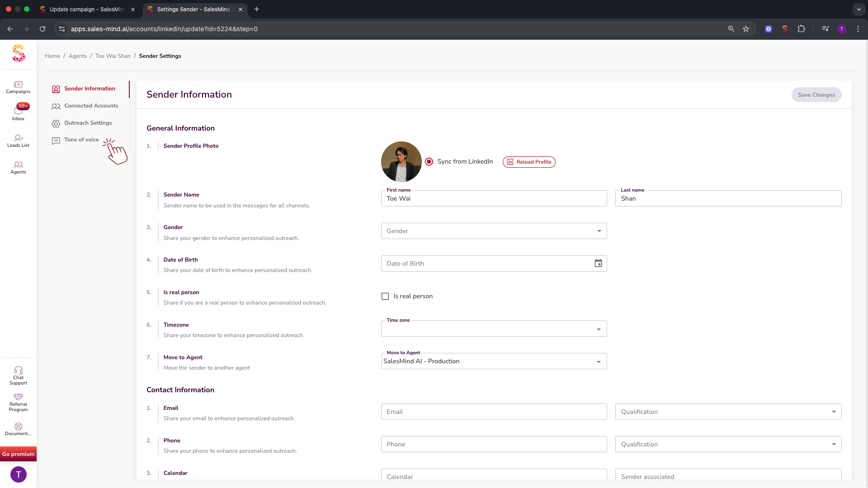
Task: Open the Inbox with 99+ badge
Action: [x=18, y=113]
